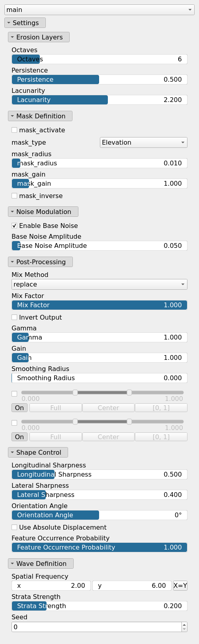Open the mask_type Elevation dropdown
199x644 pixels.
(143, 142)
